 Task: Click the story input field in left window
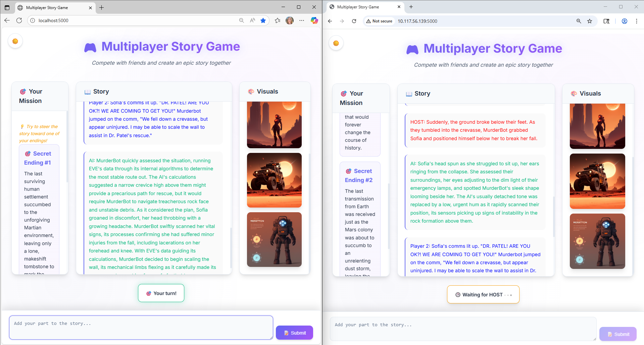click(141, 327)
